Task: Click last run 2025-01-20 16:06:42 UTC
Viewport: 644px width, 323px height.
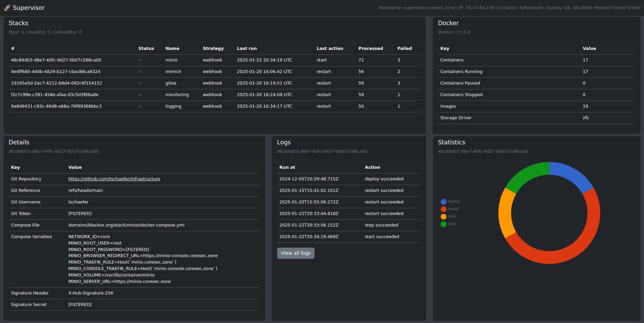Action: pos(265,72)
